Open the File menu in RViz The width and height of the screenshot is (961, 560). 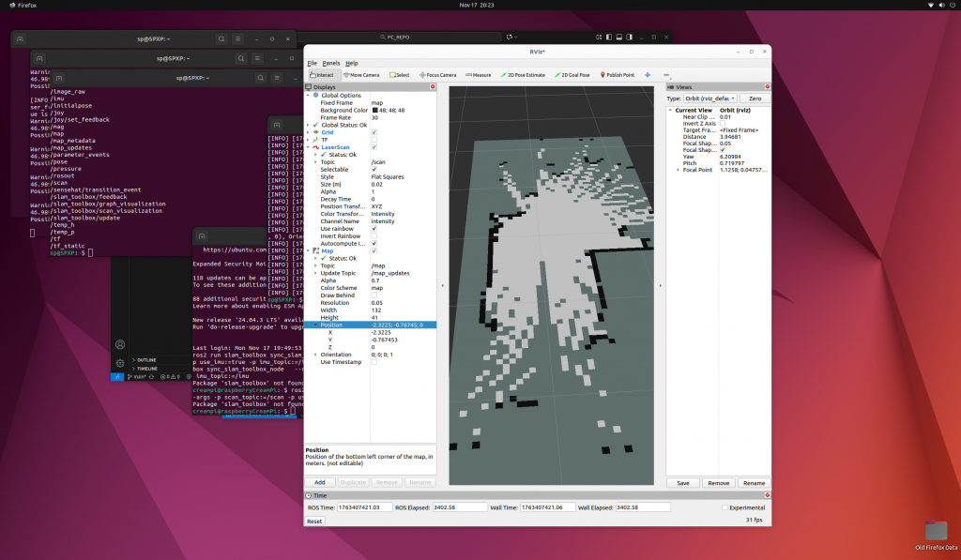click(x=312, y=63)
